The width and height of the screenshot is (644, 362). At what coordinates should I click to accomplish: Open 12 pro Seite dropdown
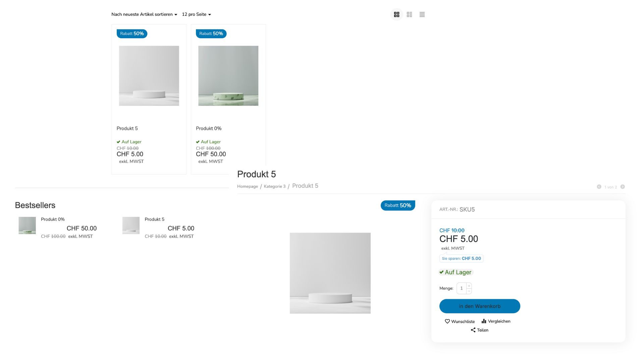coord(197,14)
